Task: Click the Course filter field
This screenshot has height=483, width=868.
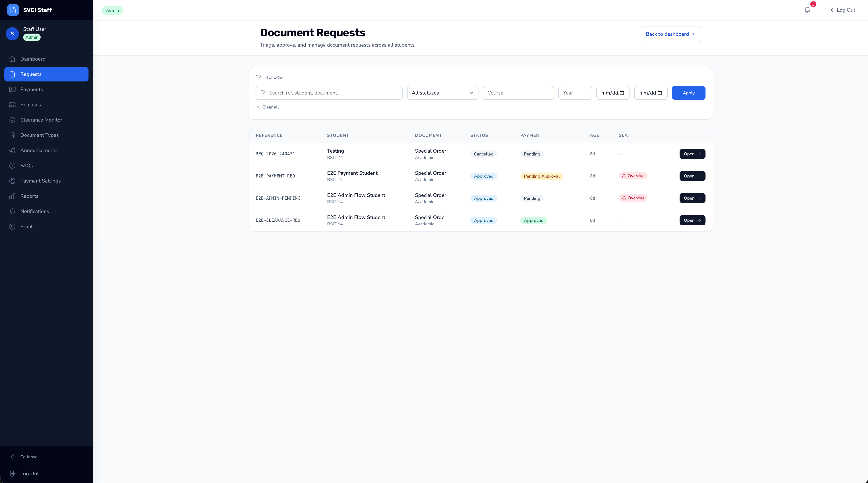Action: pyautogui.click(x=518, y=93)
